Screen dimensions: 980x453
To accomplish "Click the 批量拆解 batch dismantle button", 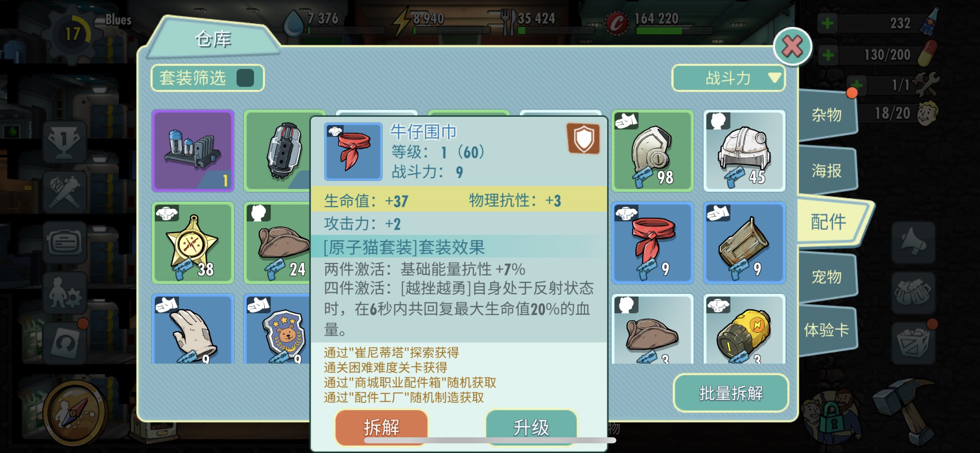I will (x=731, y=393).
